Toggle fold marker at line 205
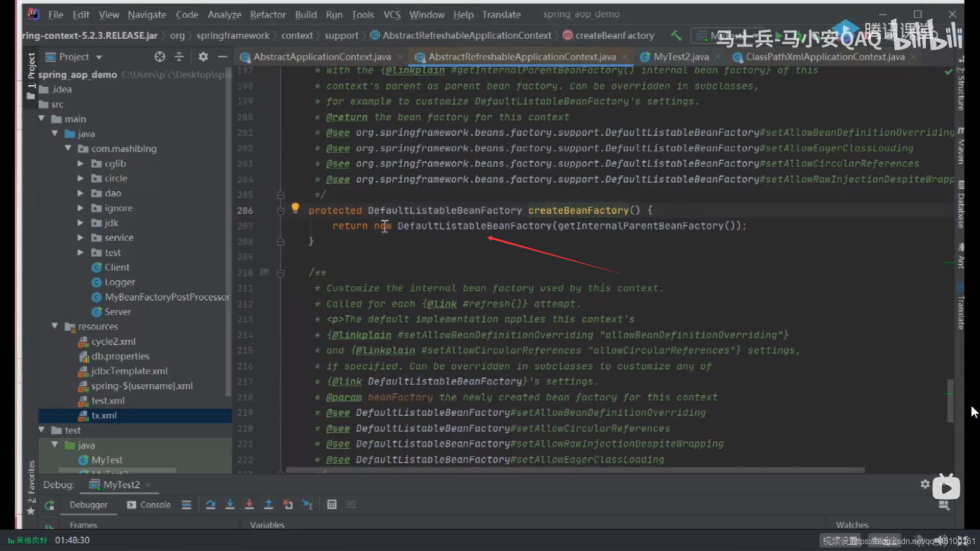This screenshot has width=980, height=551. pos(280,195)
